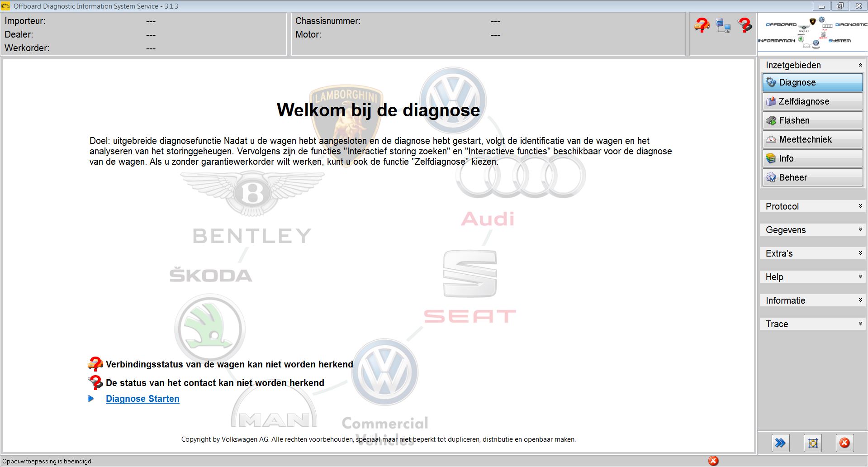Image resolution: width=868 pixels, height=467 pixels.
Task: Click the Volkswagen AG copyright text
Action: pyautogui.click(x=379, y=439)
